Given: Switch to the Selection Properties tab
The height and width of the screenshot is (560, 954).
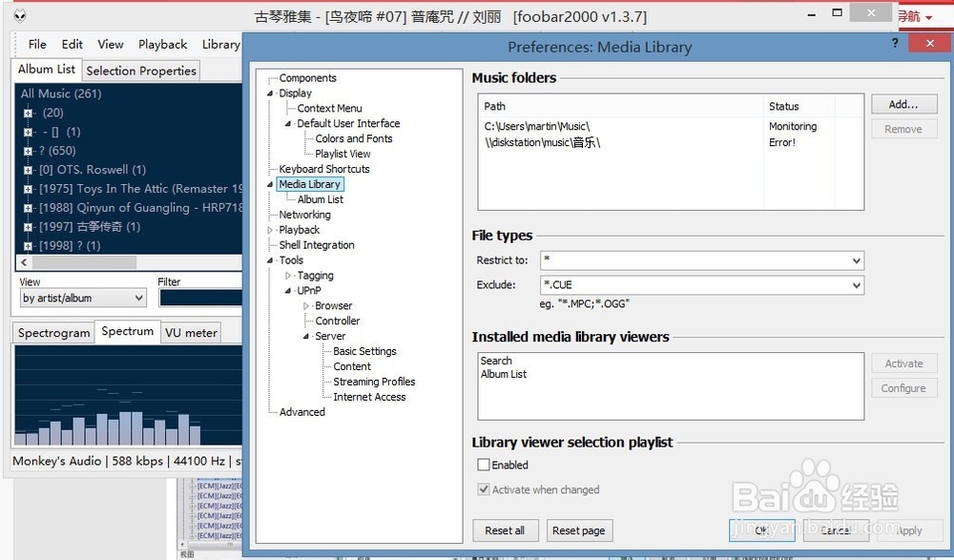Looking at the screenshot, I should 141,72.
